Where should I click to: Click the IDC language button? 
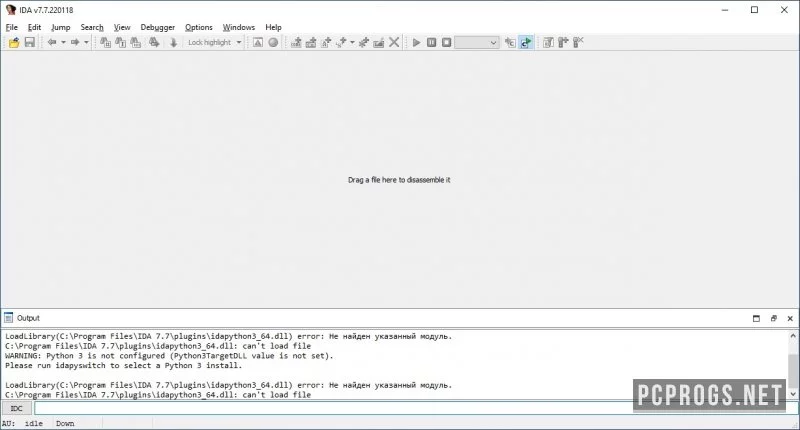(x=16, y=408)
